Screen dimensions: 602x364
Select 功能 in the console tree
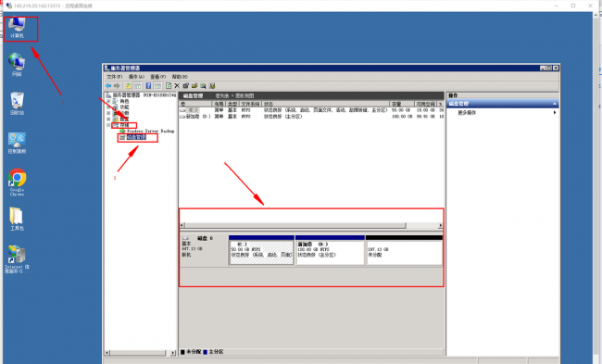124,107
